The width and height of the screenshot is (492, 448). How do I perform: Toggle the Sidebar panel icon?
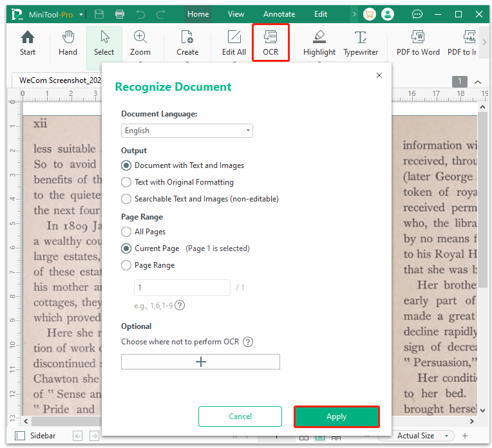tap(20, 436)
